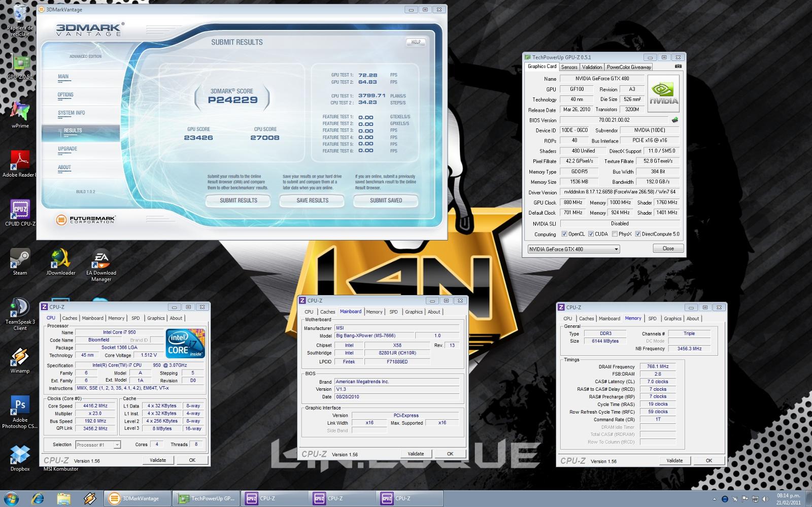Switch to the TechPowerUp GPU-Z taskbar button

coord(206,498)
